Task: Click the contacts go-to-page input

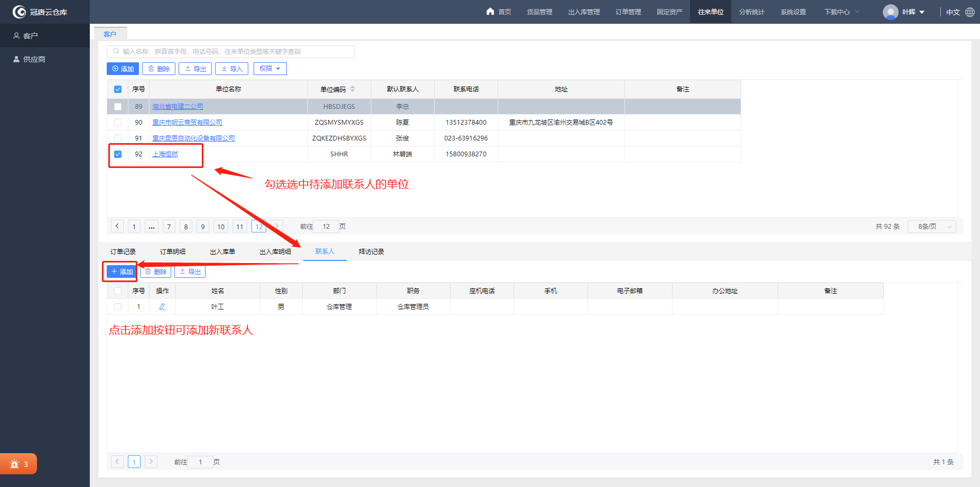Action: point(200,462)
